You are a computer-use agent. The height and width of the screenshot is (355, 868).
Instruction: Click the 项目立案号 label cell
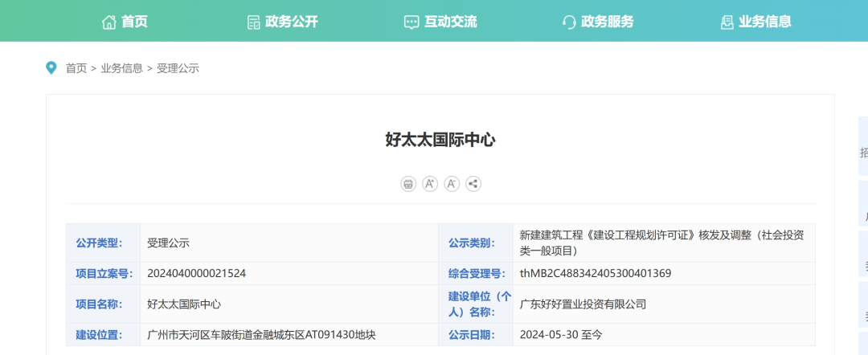point(104,274)
